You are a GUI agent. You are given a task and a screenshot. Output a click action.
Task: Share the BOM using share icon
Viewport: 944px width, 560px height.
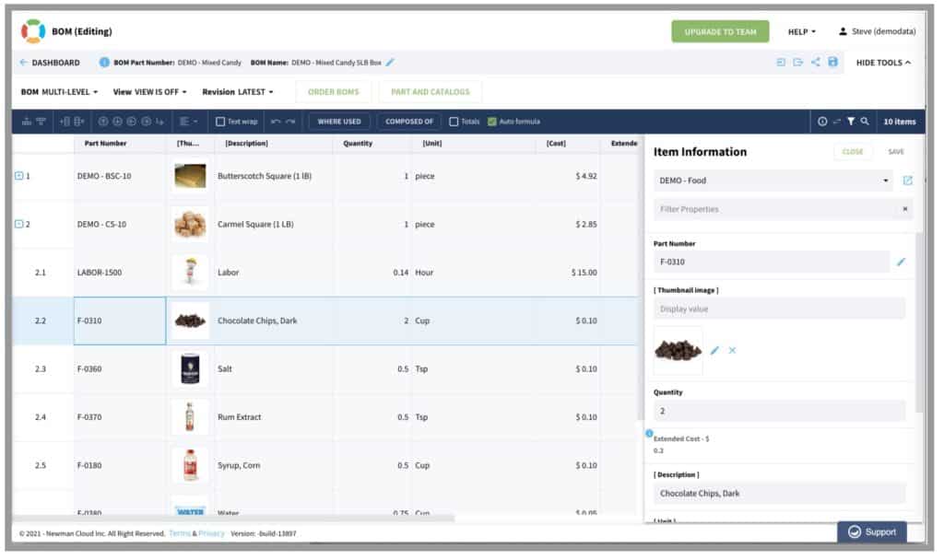point(816,62)
